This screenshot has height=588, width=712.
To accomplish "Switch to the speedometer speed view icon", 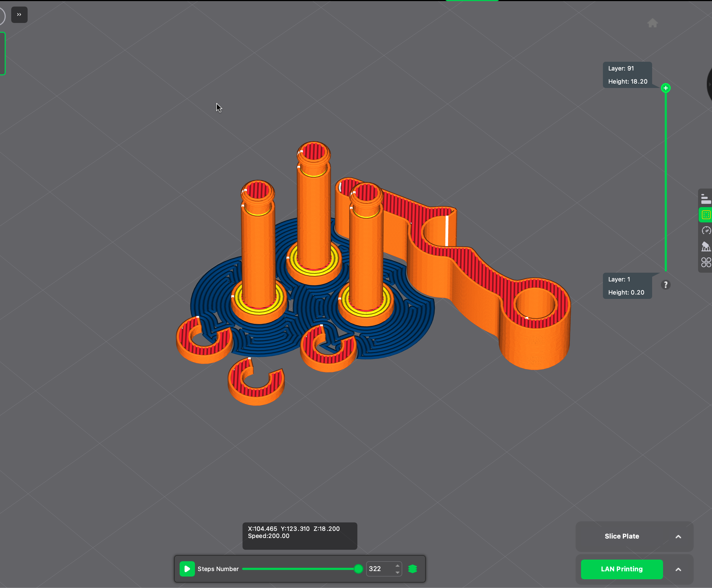I will (x=706, y=231).
